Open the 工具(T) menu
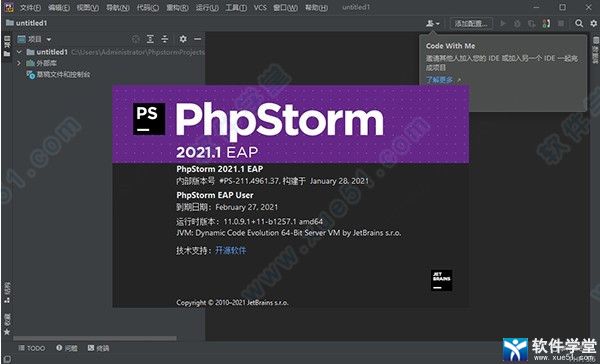The image size is (600, 364). point(236,8)
